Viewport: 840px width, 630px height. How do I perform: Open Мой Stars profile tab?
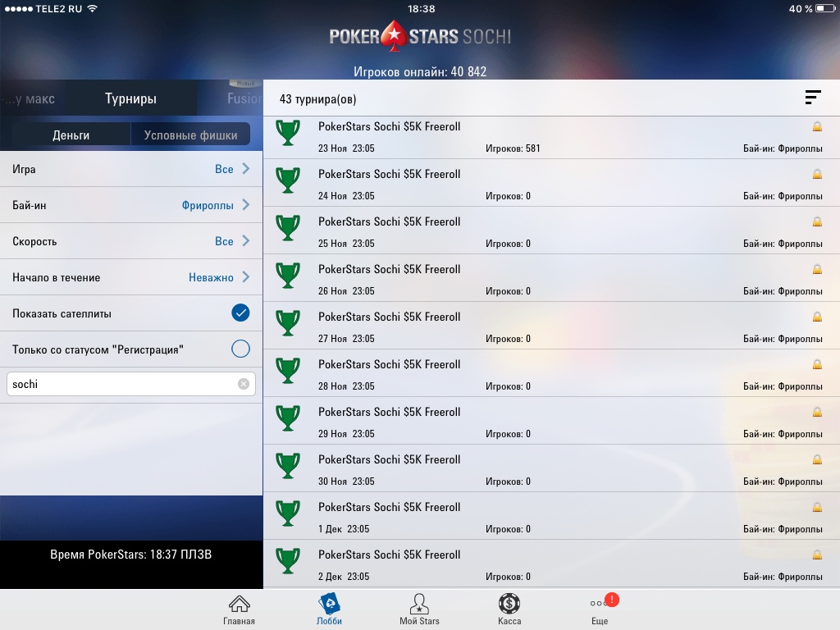click(x=419, y=609)
